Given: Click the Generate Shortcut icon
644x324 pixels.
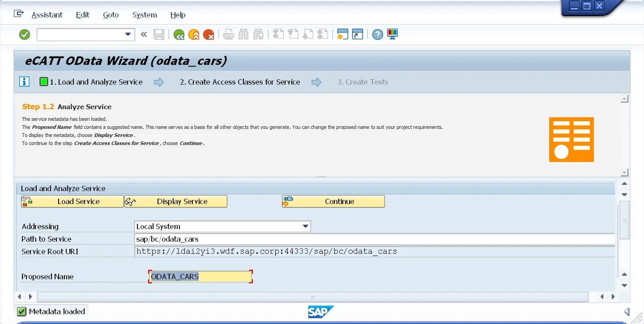Looking at the screenshot, I should 358,34.
